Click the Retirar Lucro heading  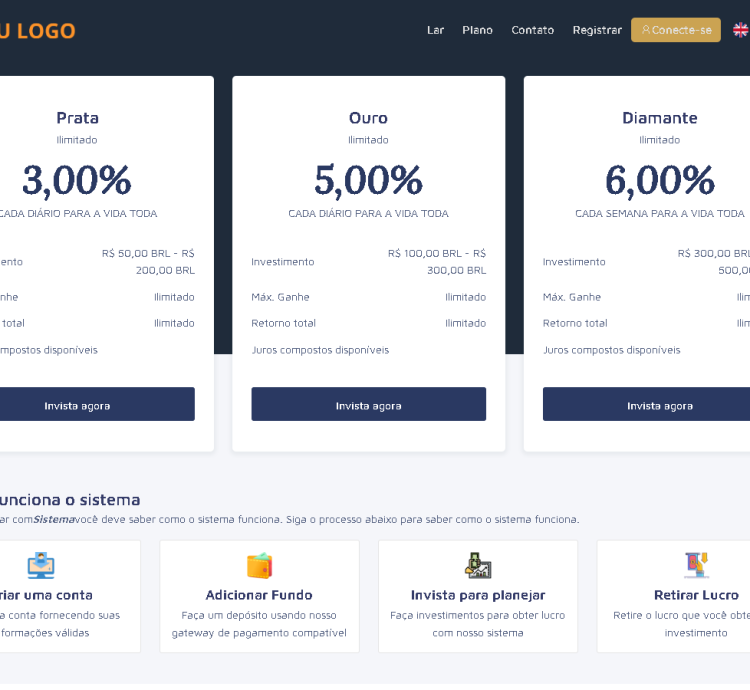tap(696, 595)
